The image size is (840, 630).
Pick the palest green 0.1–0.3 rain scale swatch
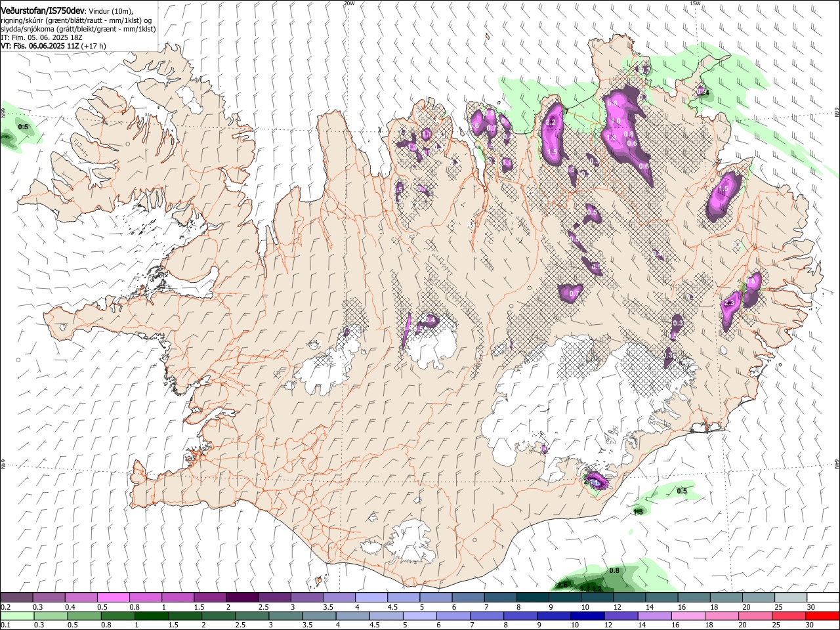(x=16, y=616)
